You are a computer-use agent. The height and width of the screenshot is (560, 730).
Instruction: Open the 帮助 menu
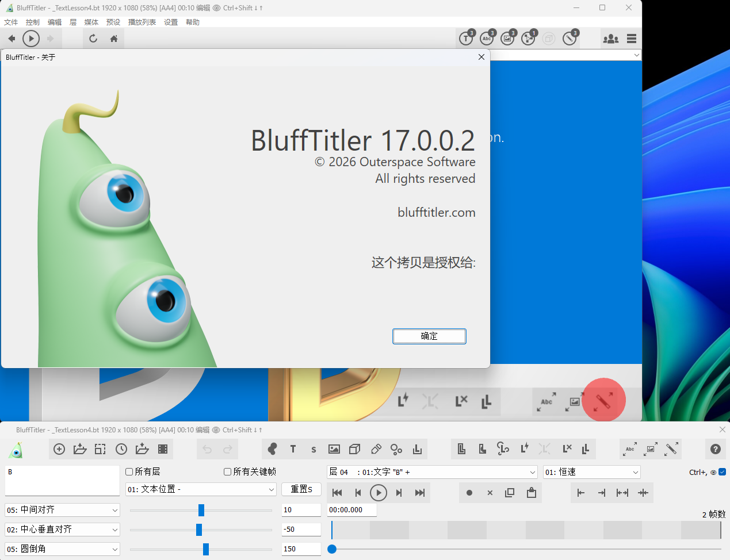tap(193, 22)
